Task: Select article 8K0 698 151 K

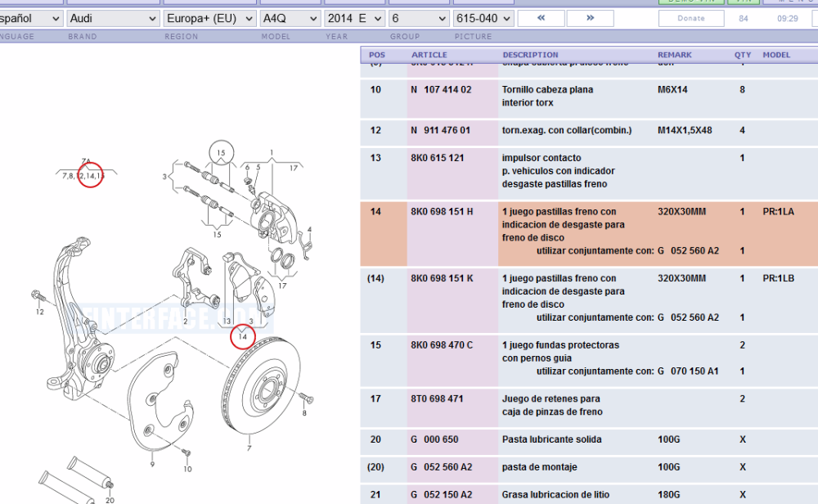Action: click(x=442, y=279)
